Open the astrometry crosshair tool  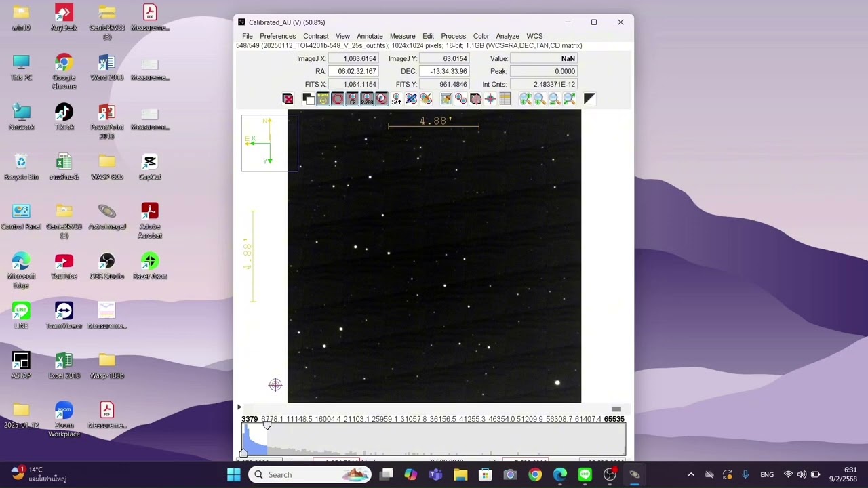pos(490,99)
